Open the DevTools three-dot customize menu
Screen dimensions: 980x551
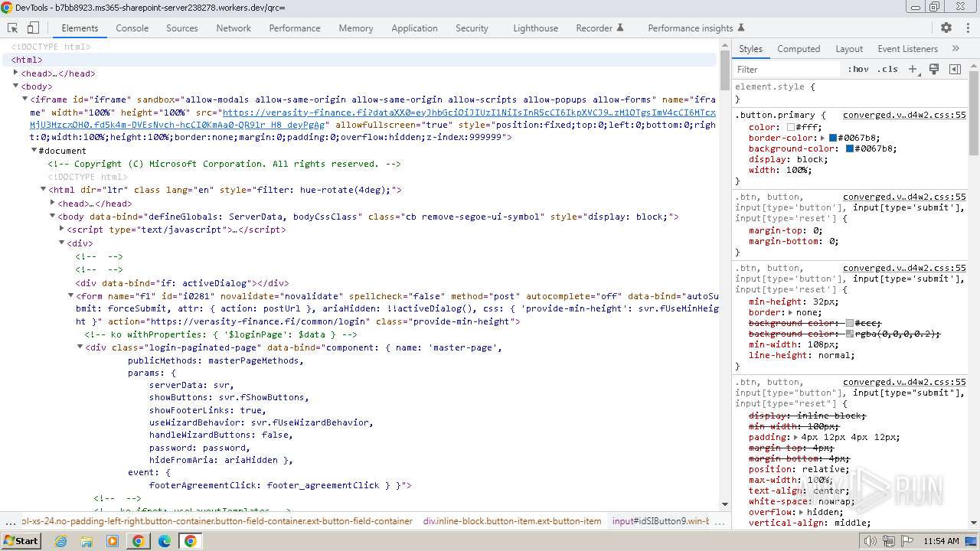pyautogui.click(x=966, y=28)
